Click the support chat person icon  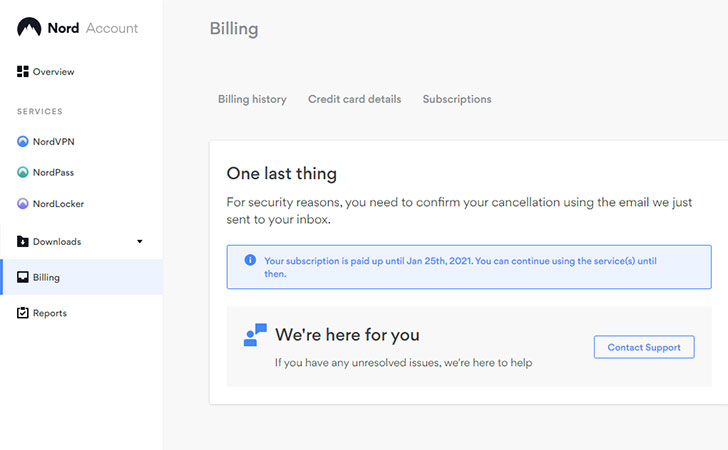pos(255,335)
